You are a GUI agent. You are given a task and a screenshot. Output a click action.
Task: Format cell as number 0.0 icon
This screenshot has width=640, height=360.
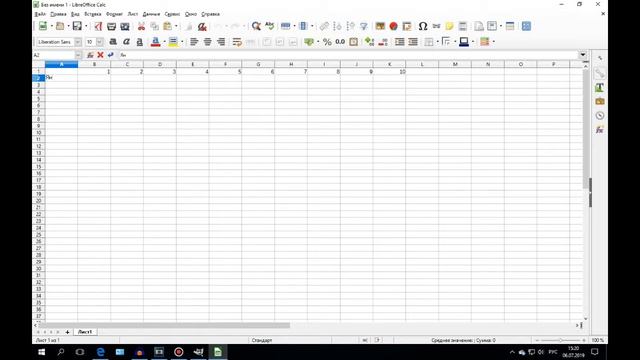click(340, 42)
